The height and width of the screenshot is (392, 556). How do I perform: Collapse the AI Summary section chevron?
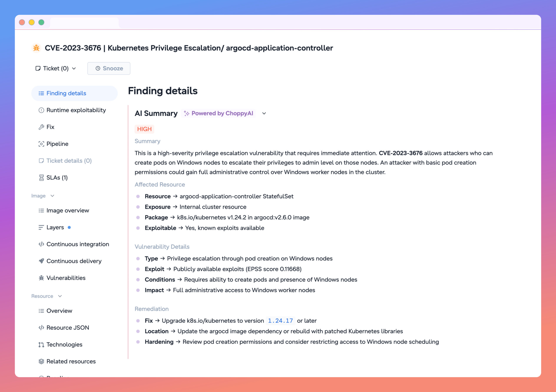[x=264, y=114]
